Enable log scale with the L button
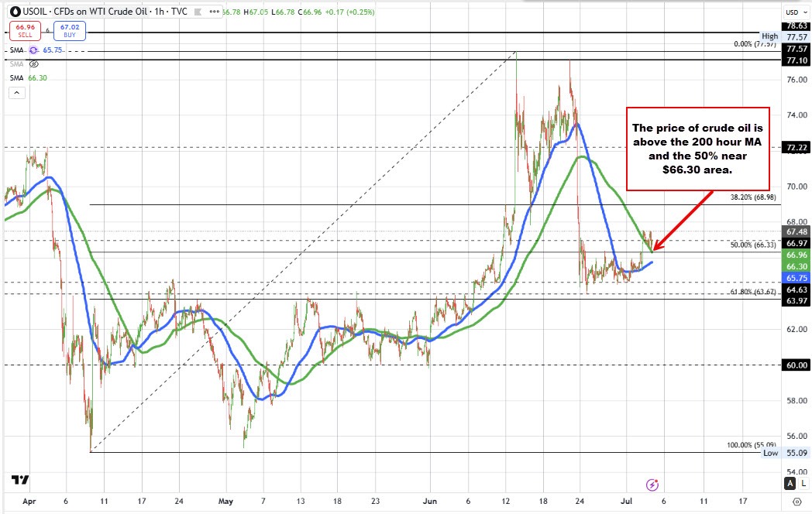Screen dimensions: 812x514 [803, 483]
